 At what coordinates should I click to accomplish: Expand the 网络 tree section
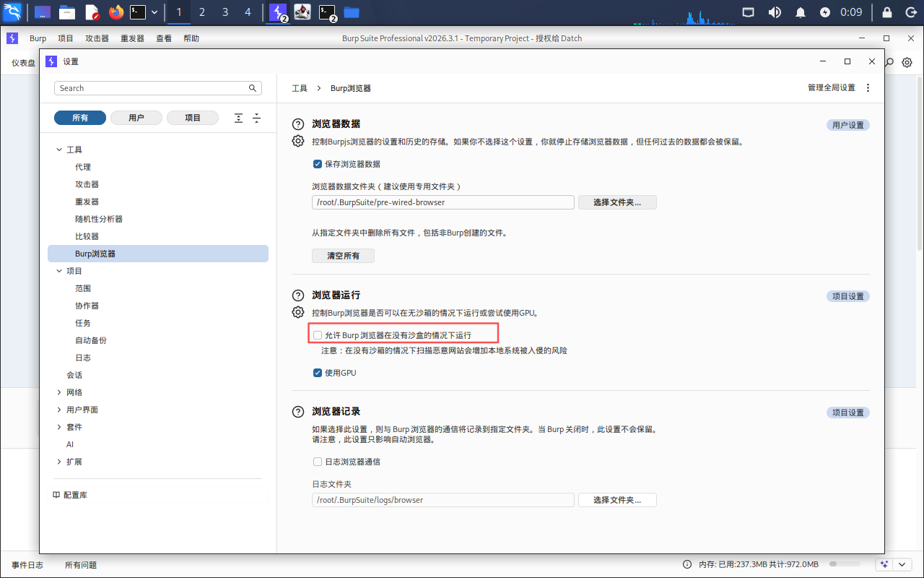pyautogui.click(x=59, y=392)
